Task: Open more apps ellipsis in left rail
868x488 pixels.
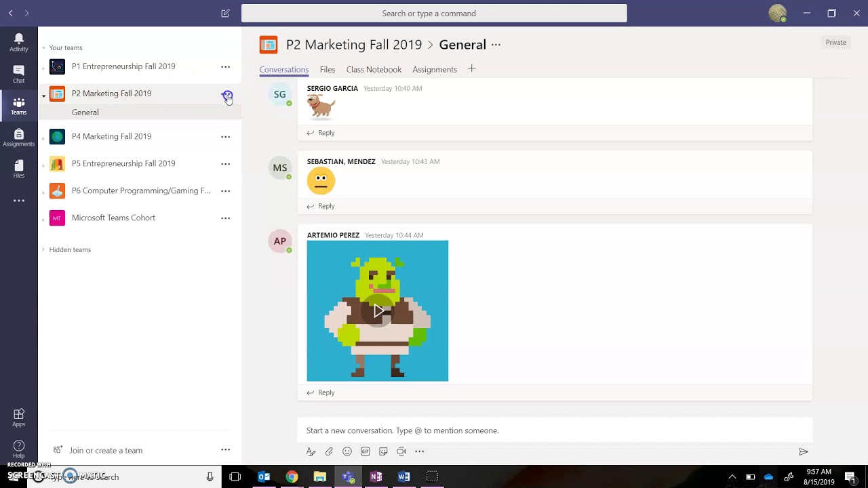Action: 19,201
